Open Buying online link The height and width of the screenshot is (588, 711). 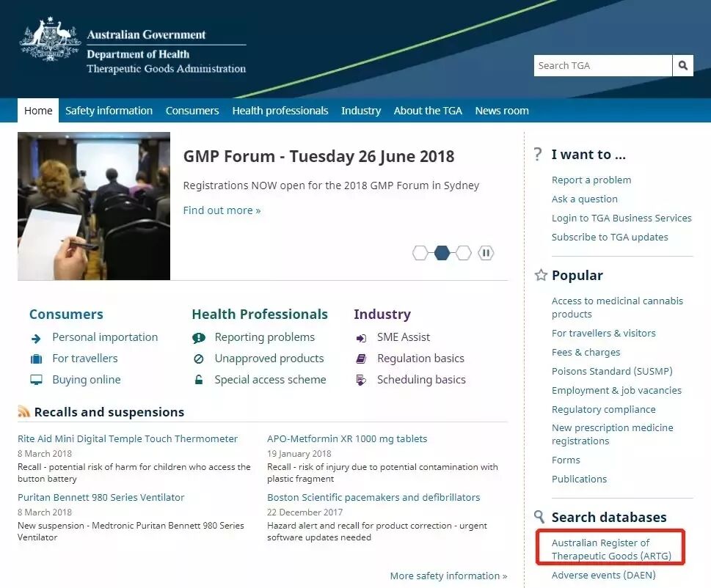[x=87, y=380]
